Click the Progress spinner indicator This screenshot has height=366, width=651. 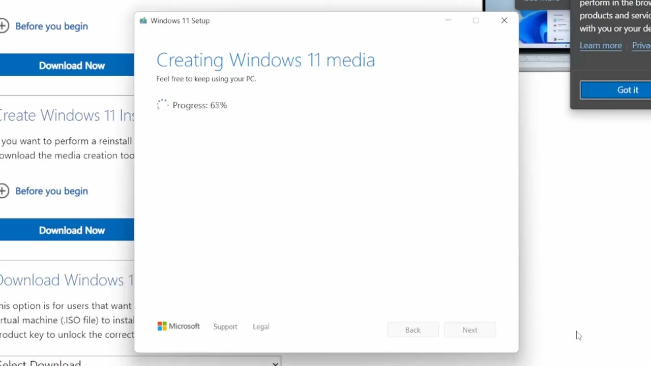[163, 105]
